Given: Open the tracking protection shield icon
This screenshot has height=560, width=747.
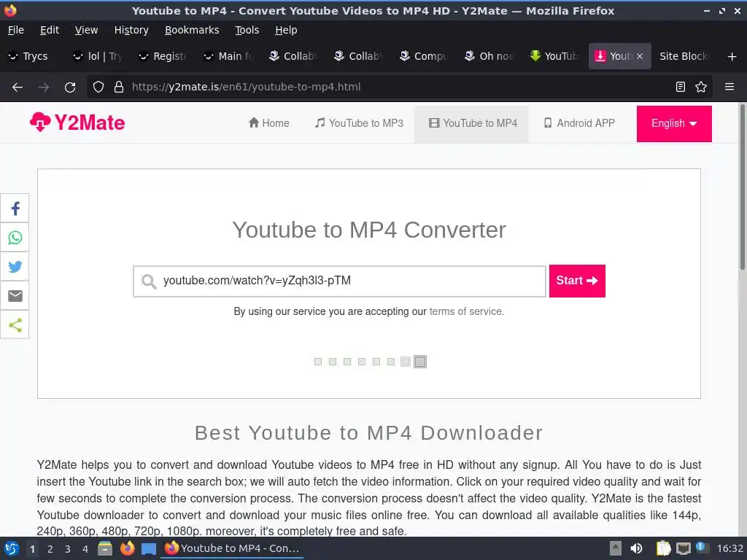Looking at the screenshot, I should (x=98, y=87).
